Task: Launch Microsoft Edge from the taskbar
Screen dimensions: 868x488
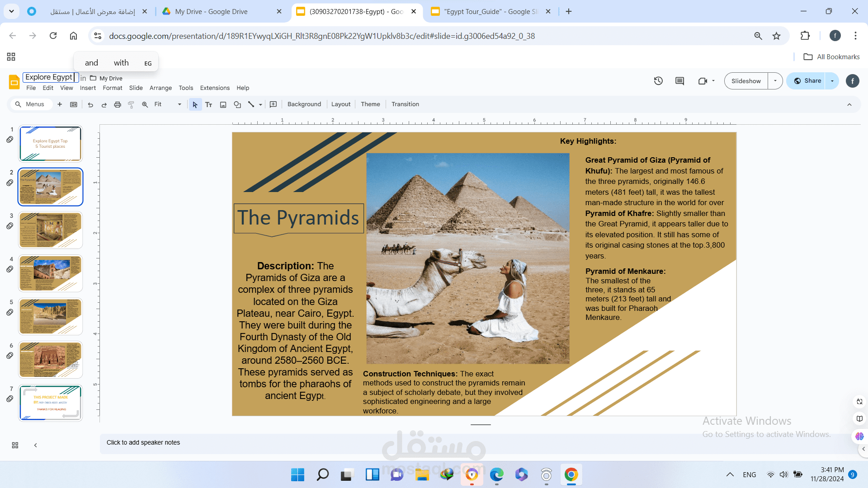Action: click(x=496, y=475)
